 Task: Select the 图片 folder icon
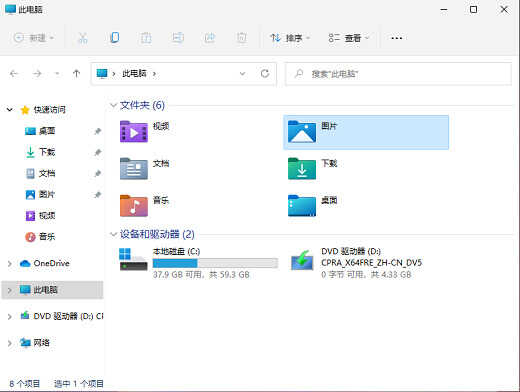tap(302, 132)
